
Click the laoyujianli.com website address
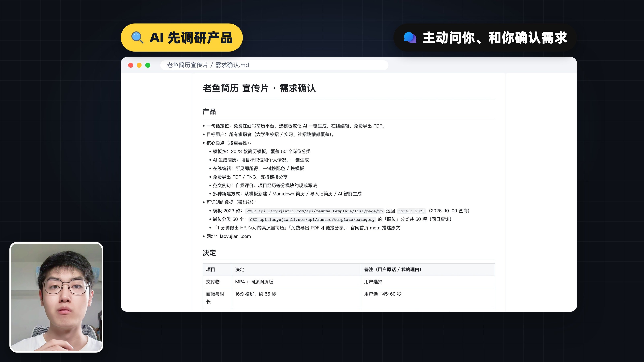235,236
